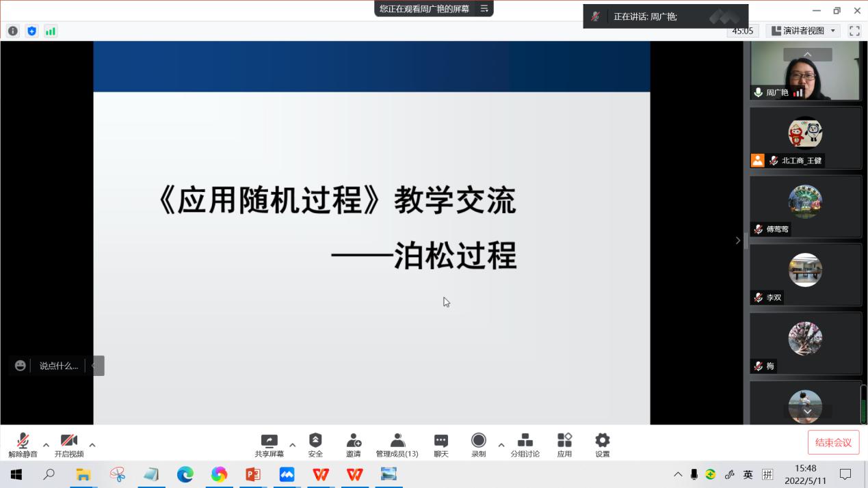Open the 邀请 invite participants icon
The height and width of the screenshot is (488, 868).
click(x=353, y=441)
